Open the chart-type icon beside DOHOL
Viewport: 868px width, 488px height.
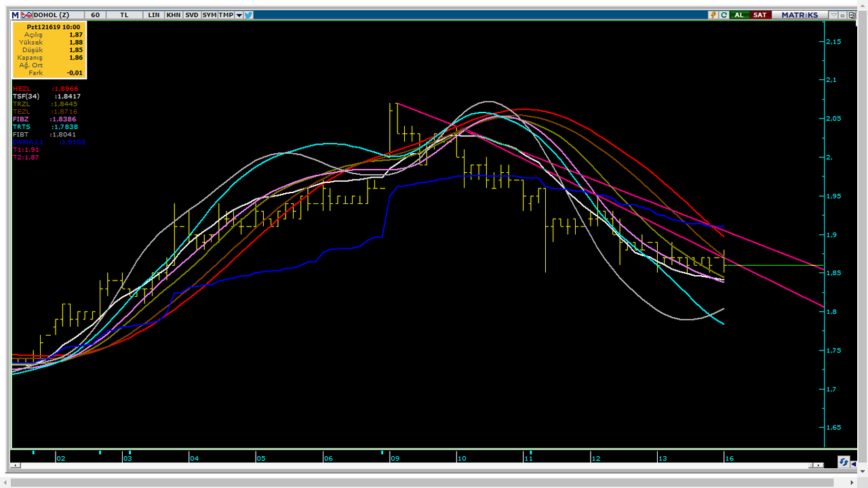(x=26, y=14)
